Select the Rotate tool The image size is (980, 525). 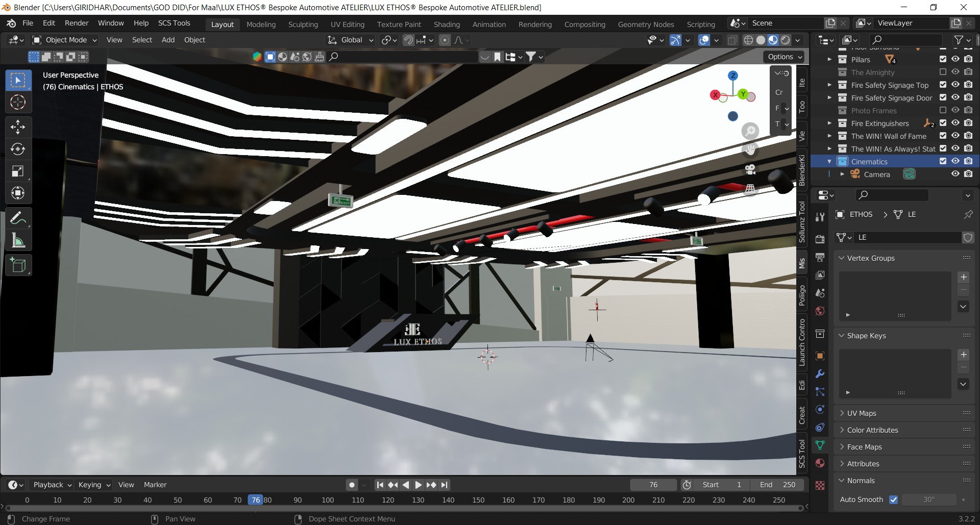coord(18,149)
